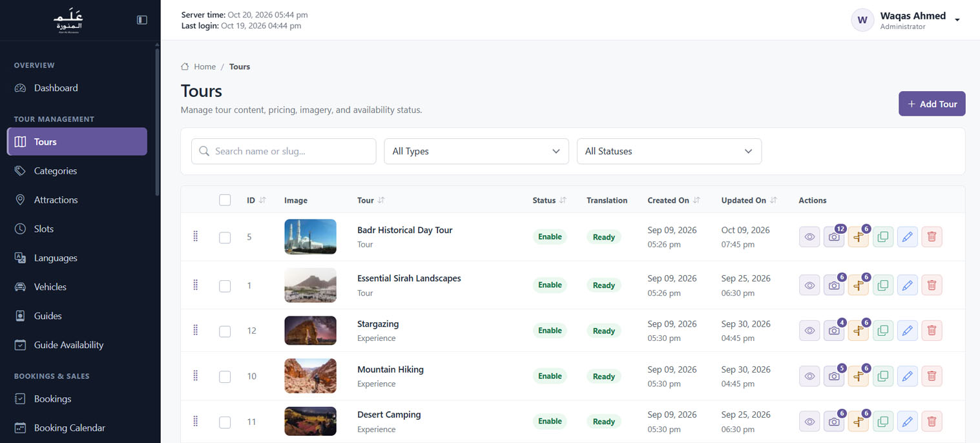Screen dimensions: 980x443
Task: Open Dashboard in the sidebar
Action: tap(77, 88)
